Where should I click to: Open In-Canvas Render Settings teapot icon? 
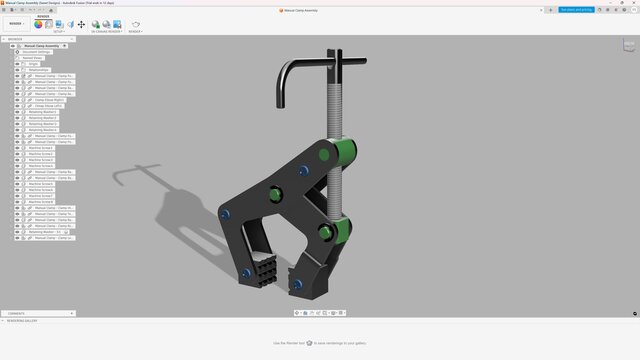pos(107,24)
